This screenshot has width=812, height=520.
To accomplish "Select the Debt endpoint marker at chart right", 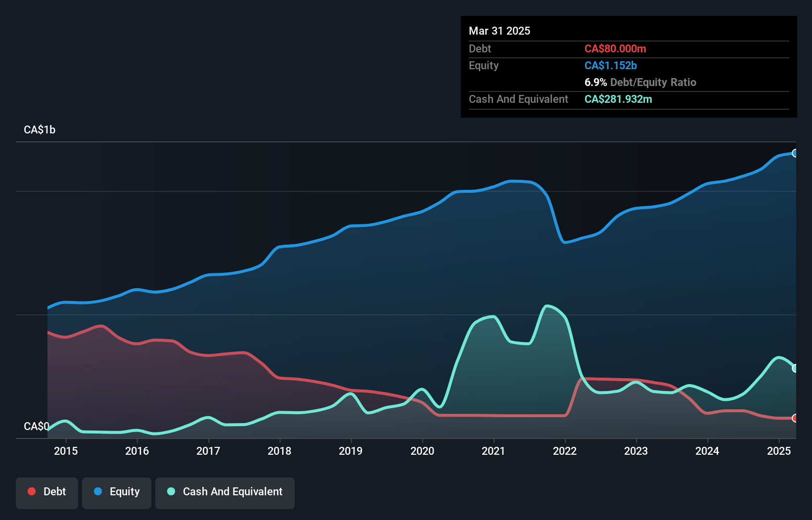I will (795, 418).
